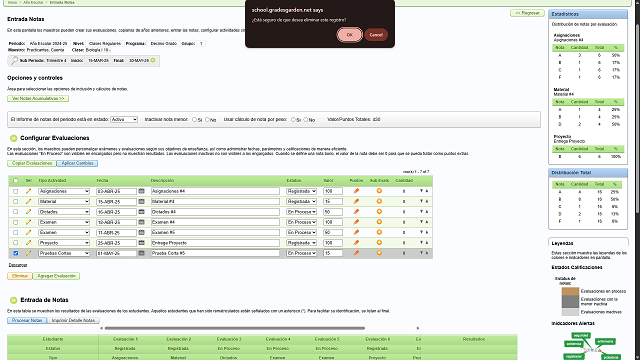Open Tipo Actividad dropdown on Entrega Proyecto row
This screenshot has height=360, width=640.
click(x=64, y=243)
